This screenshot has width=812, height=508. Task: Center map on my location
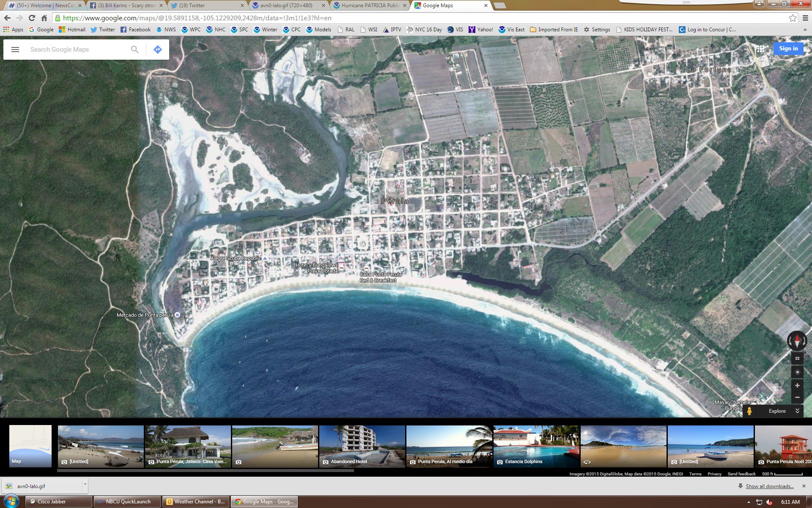pyautogui.click(x=797, y=372)
